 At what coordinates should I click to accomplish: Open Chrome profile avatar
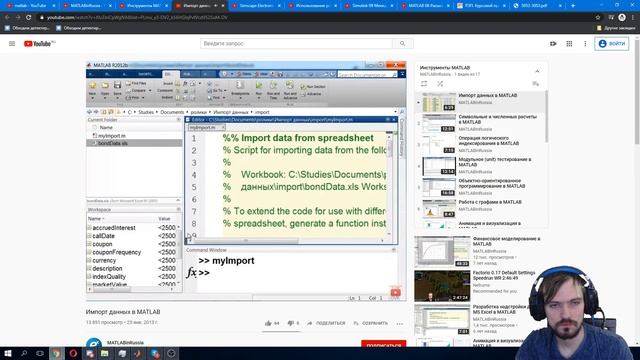point(622,18)
